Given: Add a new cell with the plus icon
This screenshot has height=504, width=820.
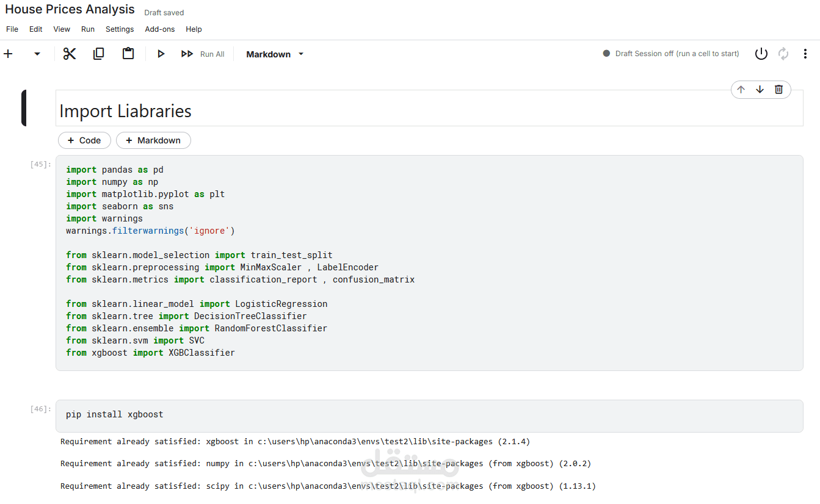Looking at the screenshot, I should [9, 54].
